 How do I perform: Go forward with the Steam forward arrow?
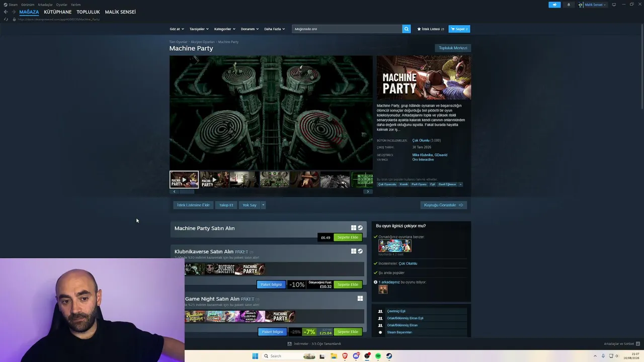[x=14, y=12]
